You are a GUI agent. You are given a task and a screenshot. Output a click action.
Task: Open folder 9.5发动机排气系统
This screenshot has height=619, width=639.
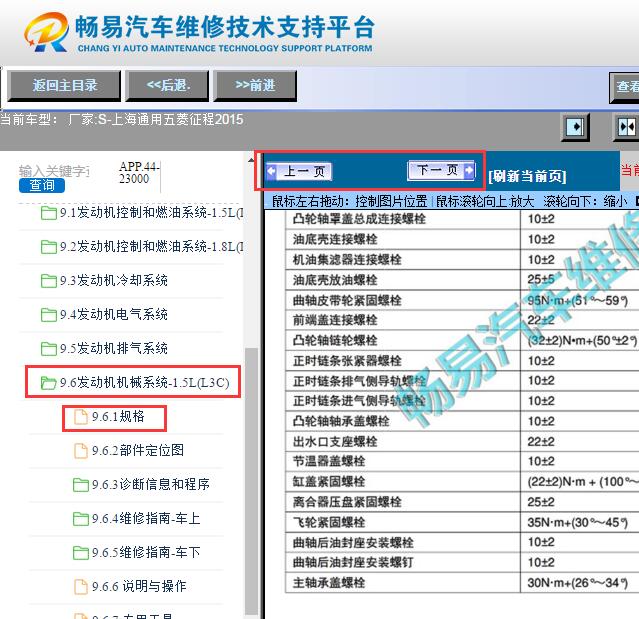tap(104, 348)
